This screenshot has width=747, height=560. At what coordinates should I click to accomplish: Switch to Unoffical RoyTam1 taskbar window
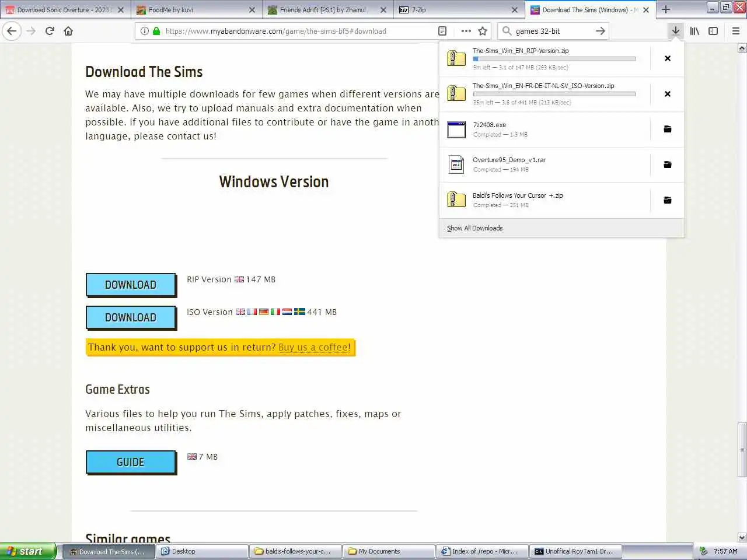pos(575,551)
